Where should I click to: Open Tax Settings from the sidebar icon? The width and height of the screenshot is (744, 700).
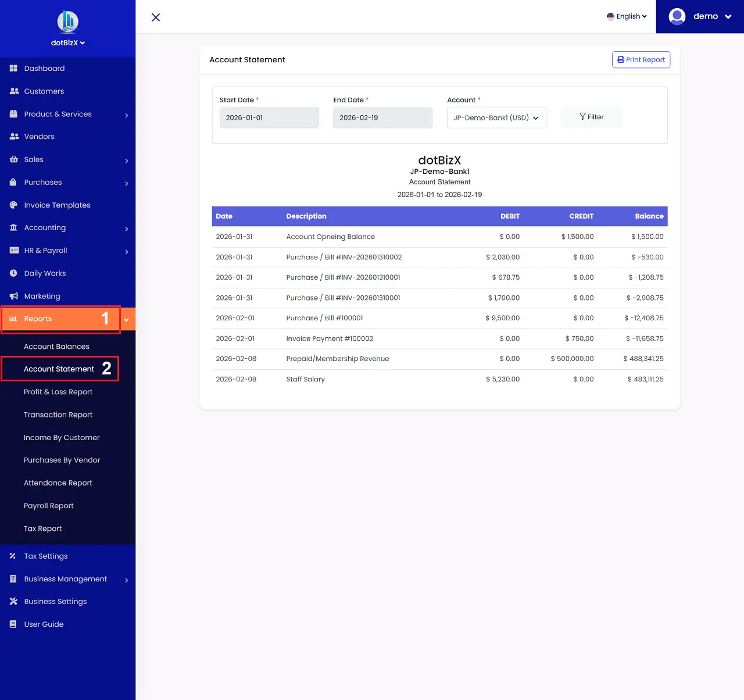point(13,556)
